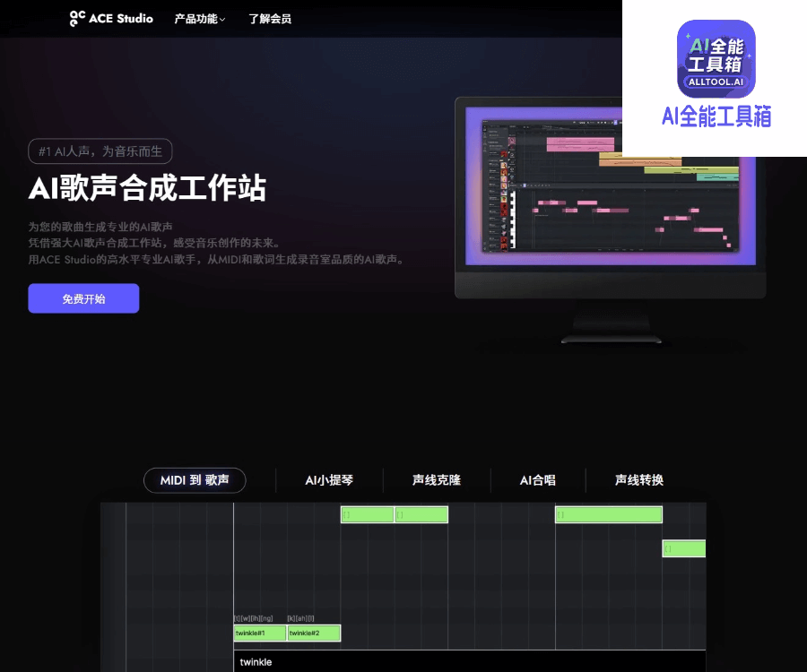Click the iMac product preview image
807x672 pixels.
[611, 221]
